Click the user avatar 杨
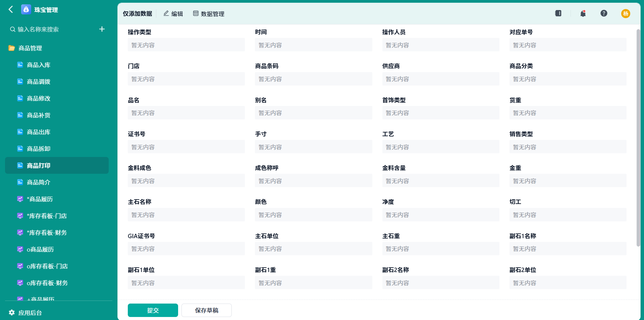The width and height of the screenshot is (644, 320). click(x=626, y=13)
